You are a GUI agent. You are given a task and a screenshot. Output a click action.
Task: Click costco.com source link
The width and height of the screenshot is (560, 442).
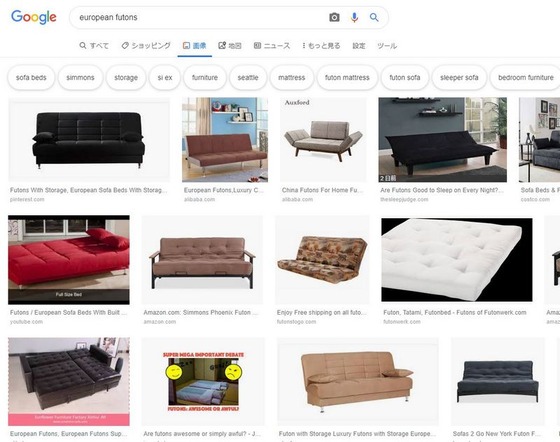click(x=535, y=199)
